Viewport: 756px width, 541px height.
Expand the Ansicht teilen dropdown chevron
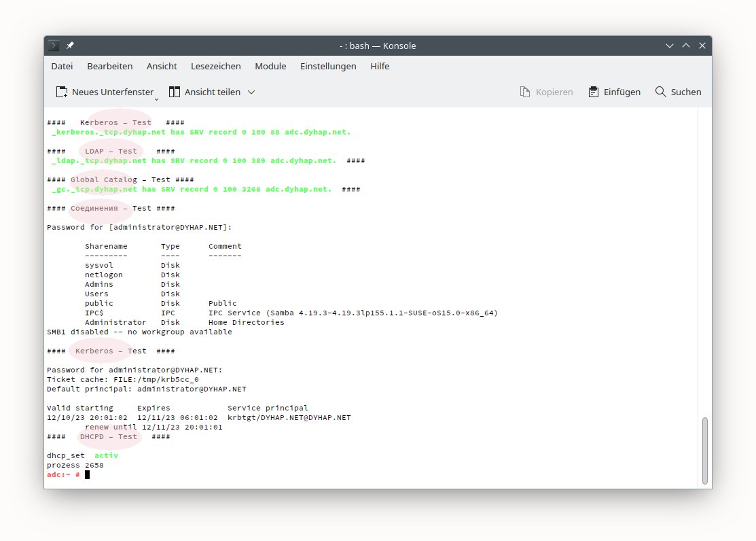[251, 92]
